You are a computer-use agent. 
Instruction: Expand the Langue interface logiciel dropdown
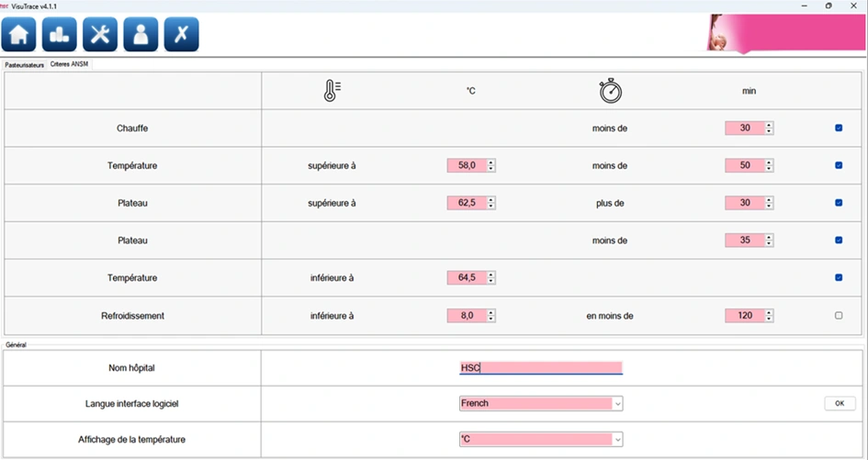618,404
